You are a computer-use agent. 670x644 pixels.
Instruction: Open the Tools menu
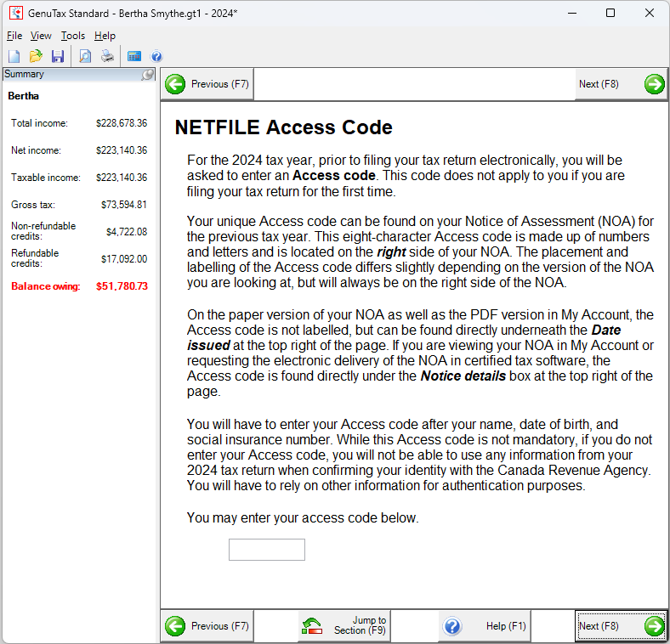tap(72, 36)
